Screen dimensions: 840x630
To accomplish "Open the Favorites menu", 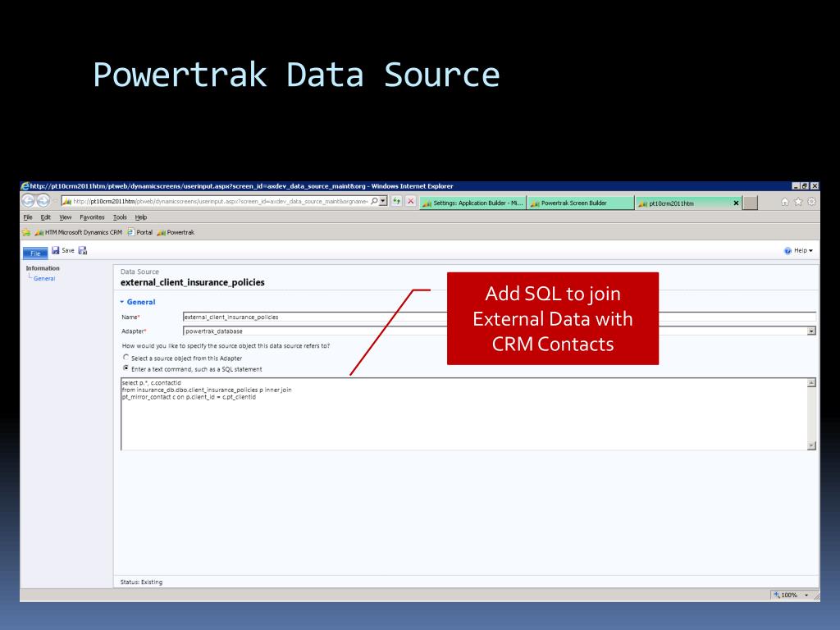I will pos(92,217).
